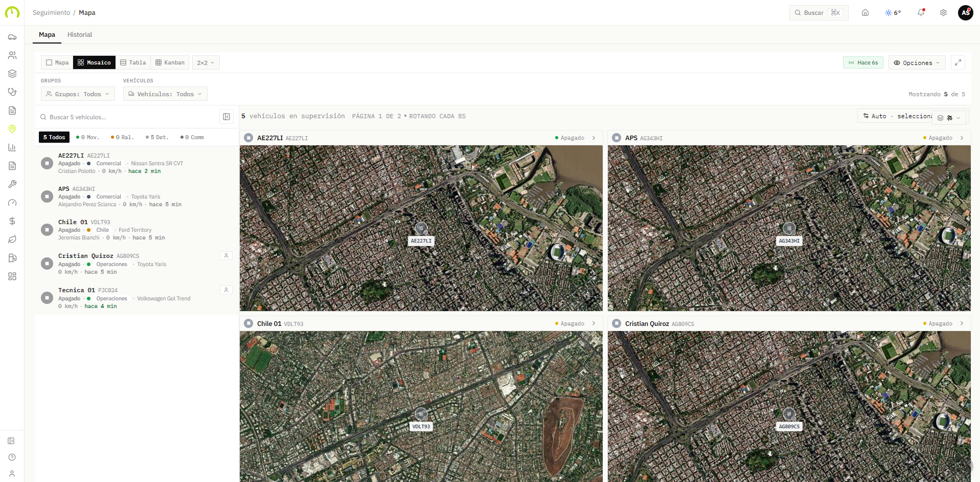The image size is (980, 482).
Task: Expand the sidebar with the bottom panel icon
Action: pyautogui.click(x=12, y=441)
